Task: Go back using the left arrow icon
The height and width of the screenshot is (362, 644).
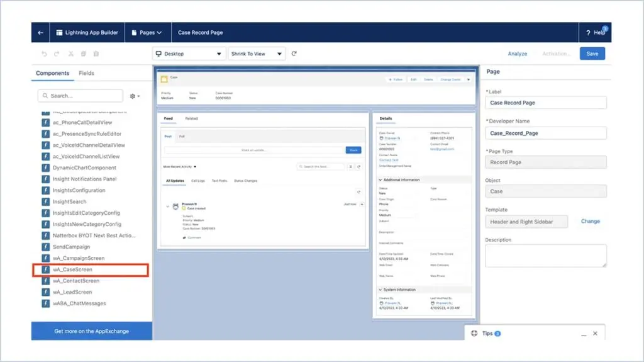Action: 40,33
